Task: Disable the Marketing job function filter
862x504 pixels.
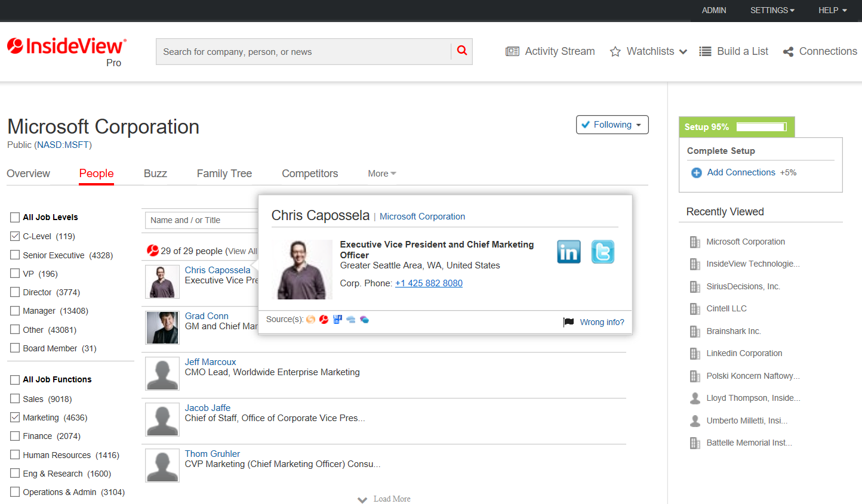Action: coord(15,417)
